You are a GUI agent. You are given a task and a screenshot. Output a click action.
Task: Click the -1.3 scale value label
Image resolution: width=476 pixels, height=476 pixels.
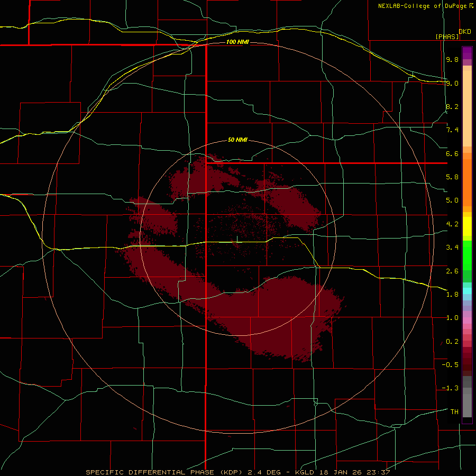[450, 388]
